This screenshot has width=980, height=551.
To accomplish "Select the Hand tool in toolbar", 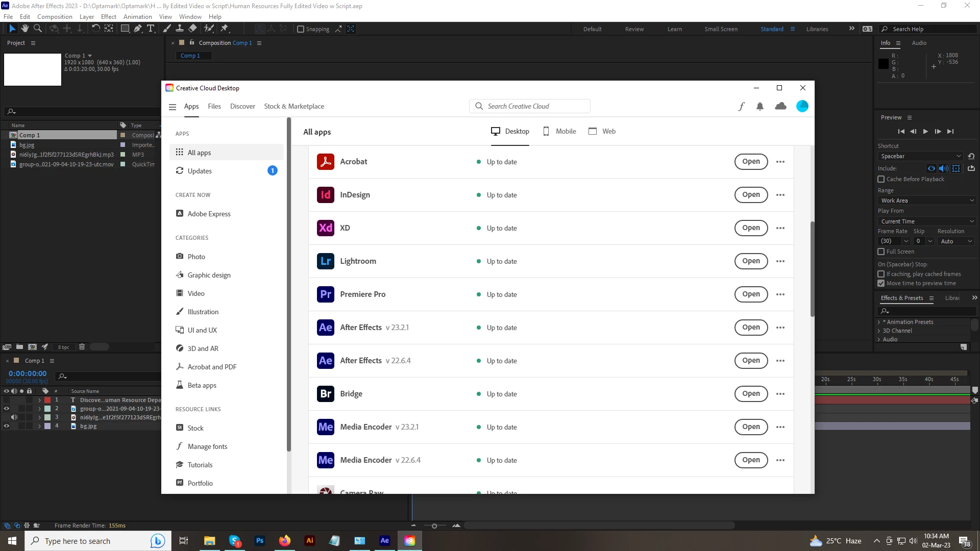I will point(24,29).
